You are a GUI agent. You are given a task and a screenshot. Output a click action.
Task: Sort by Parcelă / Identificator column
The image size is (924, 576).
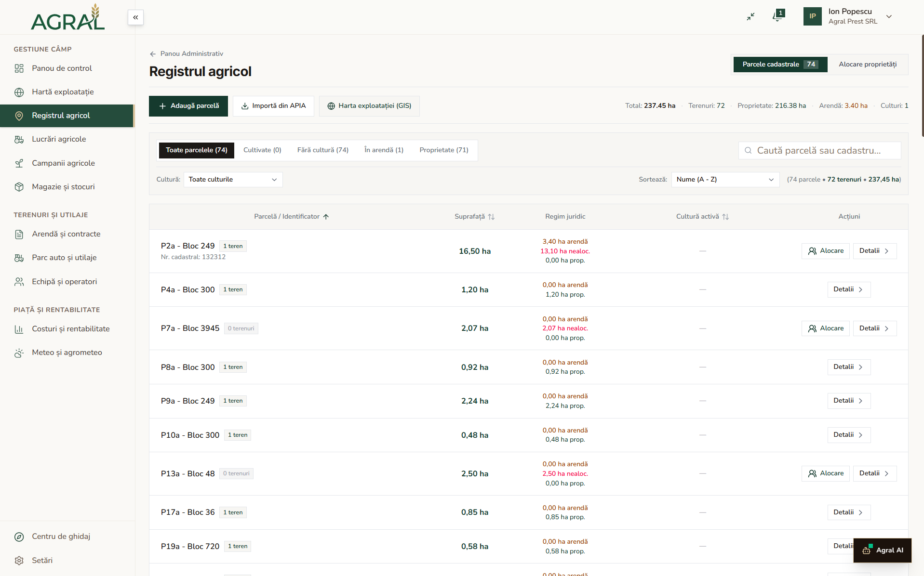[x=291, y=217]
